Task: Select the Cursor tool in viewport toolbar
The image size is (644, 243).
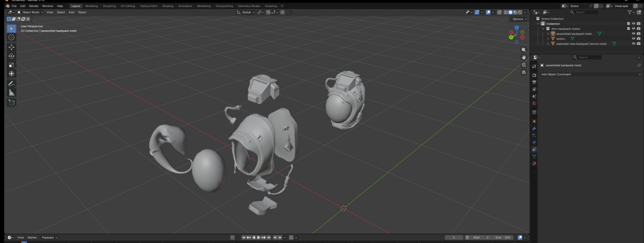Action: click(12, 37)
